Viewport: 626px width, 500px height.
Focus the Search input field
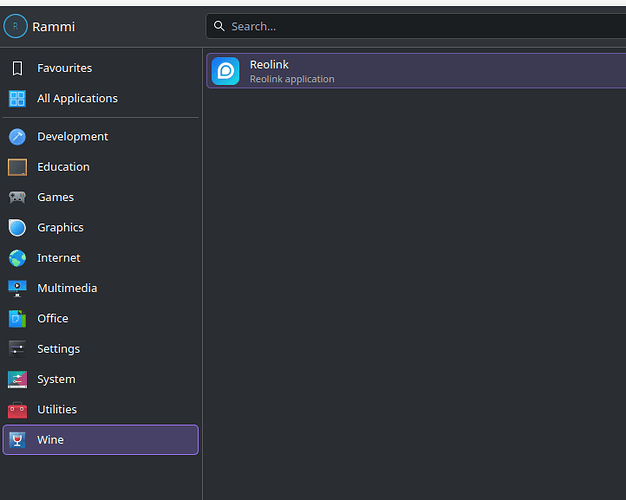click(x=416, y=26)
